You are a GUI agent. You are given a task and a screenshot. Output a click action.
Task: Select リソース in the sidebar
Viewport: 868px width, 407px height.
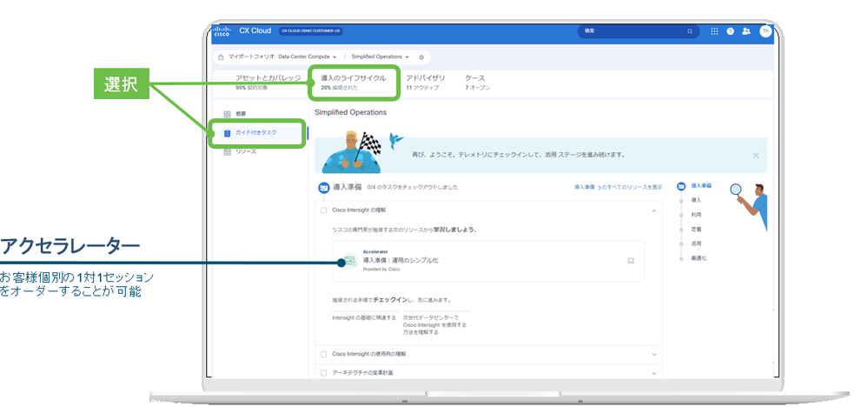(x=246, y=151)
